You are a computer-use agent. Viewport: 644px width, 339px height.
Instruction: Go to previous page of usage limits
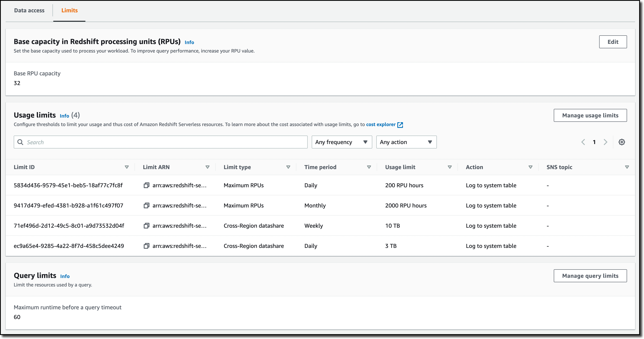click(x=583, y=142)
